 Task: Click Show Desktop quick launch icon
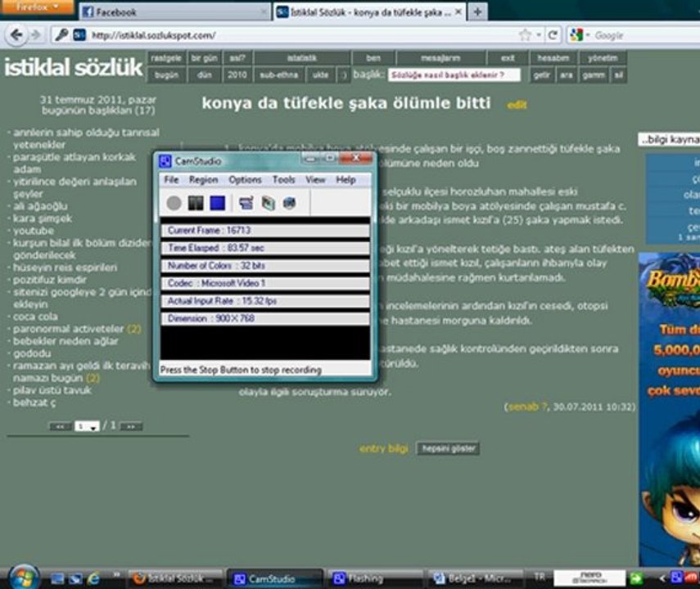click(57, 578)
